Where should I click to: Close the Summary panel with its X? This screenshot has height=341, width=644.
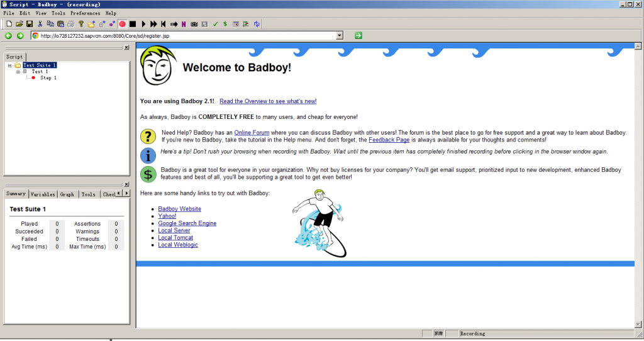point(126,184)
